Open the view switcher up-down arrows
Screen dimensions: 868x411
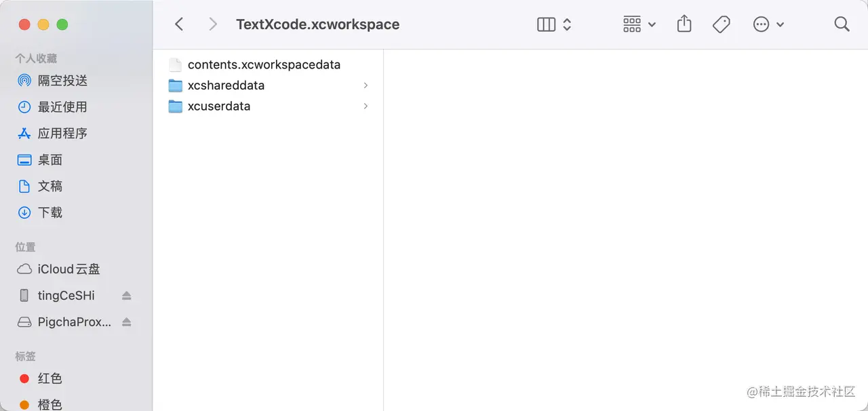[x=567, y=24]
